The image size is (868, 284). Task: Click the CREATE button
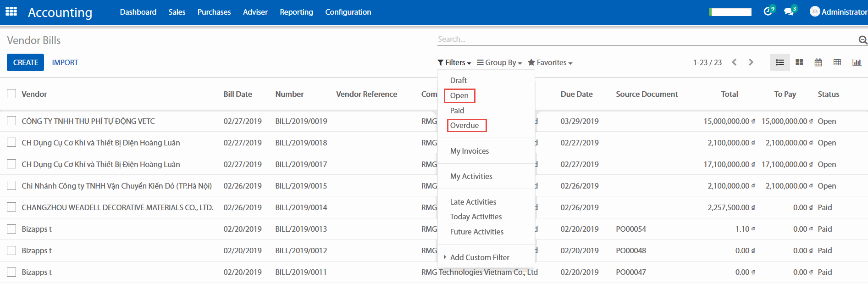point(26,62)
